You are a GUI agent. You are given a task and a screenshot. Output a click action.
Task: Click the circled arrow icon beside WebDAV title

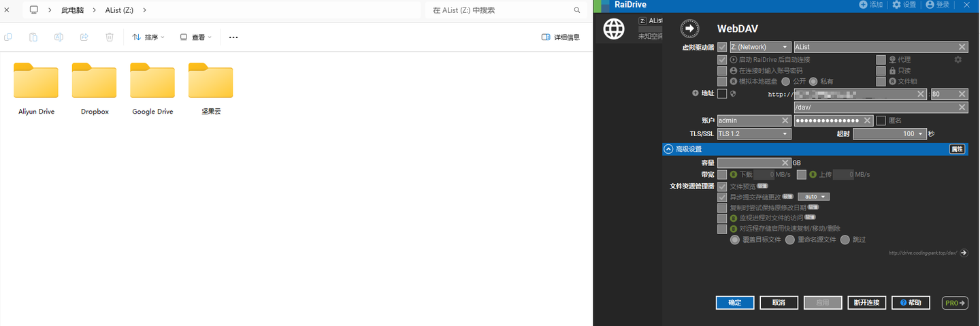(690, 29)
